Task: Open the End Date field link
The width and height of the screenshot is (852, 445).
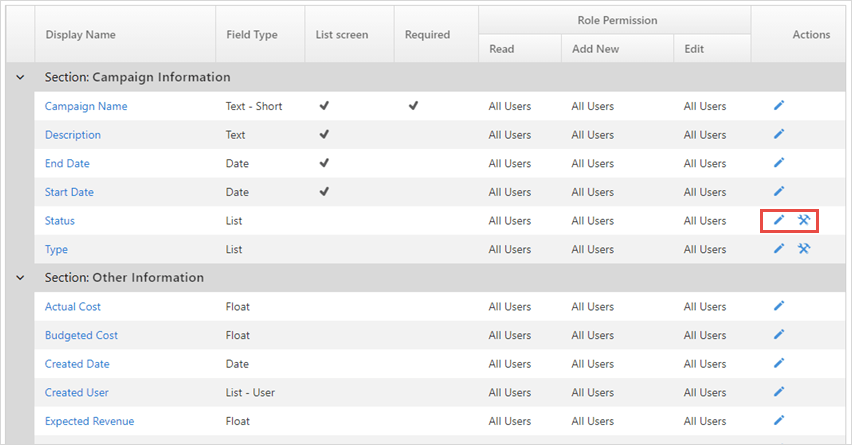Action: pos(67,164)
